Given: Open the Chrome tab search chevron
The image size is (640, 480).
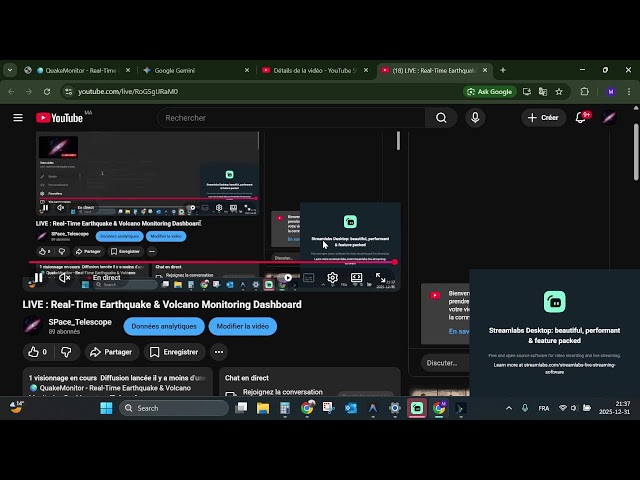Looking at the screenshot, I should [x=10, y=70].
